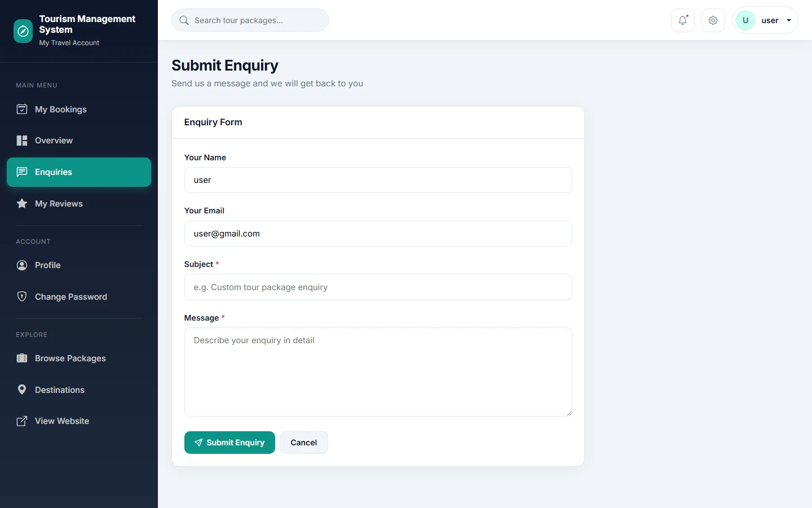Click the Destinations pin icon

(22, 389)
